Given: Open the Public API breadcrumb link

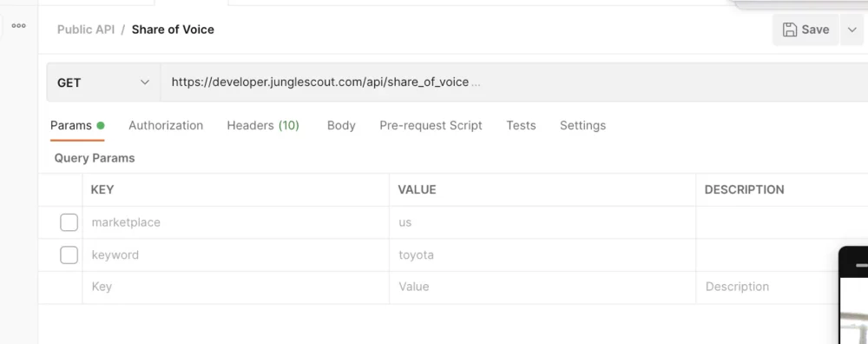Looking at the screenshot, I should (86, 30).
